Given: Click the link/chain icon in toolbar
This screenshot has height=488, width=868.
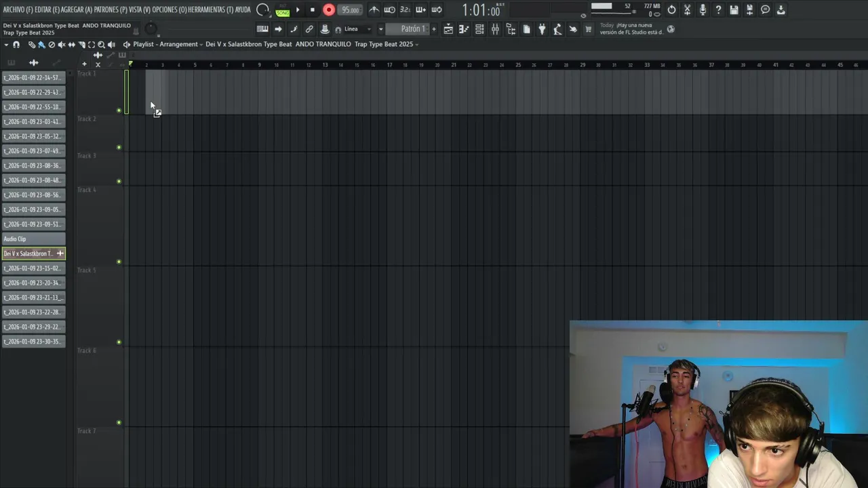Looking at the screenshot, I should [x=309, y=29].
